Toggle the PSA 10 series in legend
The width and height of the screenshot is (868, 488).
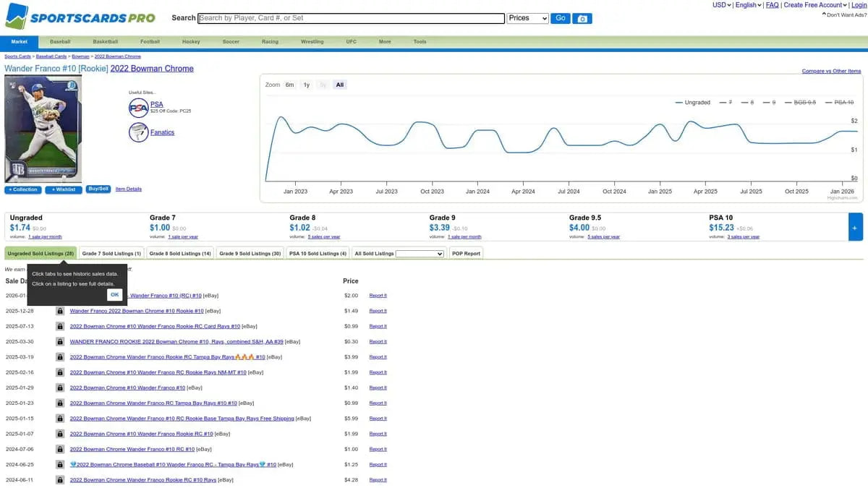[840, 103]
